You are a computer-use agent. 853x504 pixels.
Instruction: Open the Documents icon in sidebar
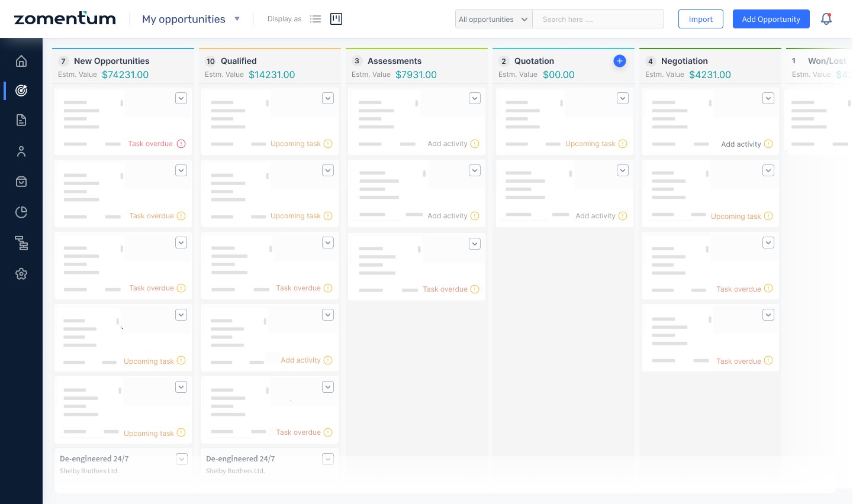(21, 120)
